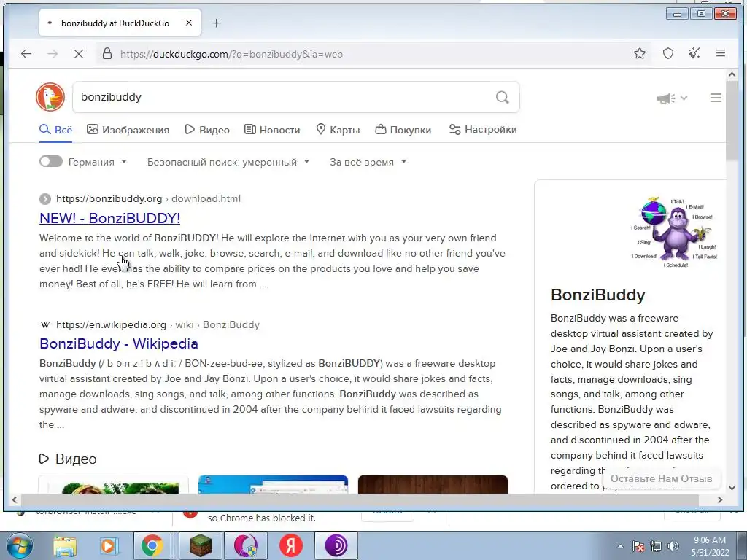This screenshot has height=560, width=747.
Task: Show hidden system tray icons
Action: 620,546
